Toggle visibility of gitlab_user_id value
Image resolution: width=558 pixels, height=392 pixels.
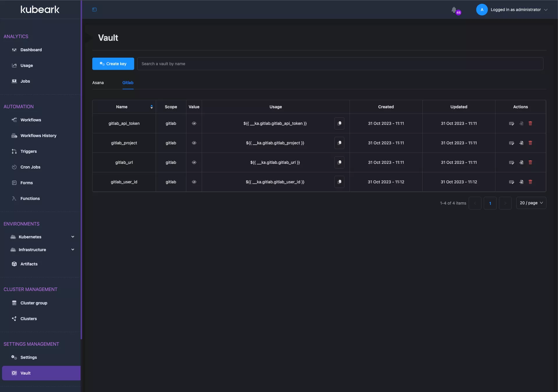click(194, 182)
